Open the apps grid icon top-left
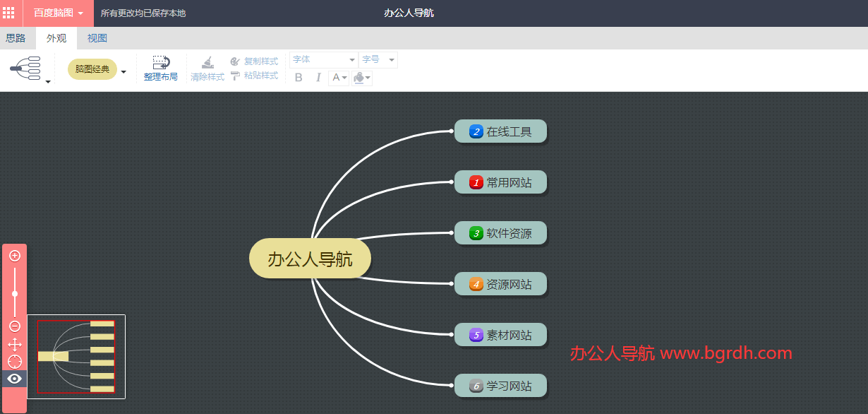This screenshot has width=868, height=414. [x=8, y=13]
